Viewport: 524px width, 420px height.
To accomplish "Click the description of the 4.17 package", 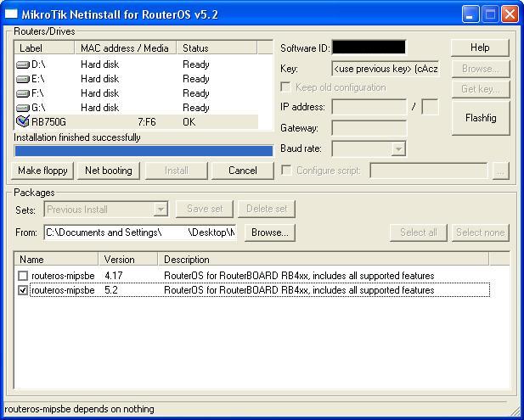I will (299, 276).
